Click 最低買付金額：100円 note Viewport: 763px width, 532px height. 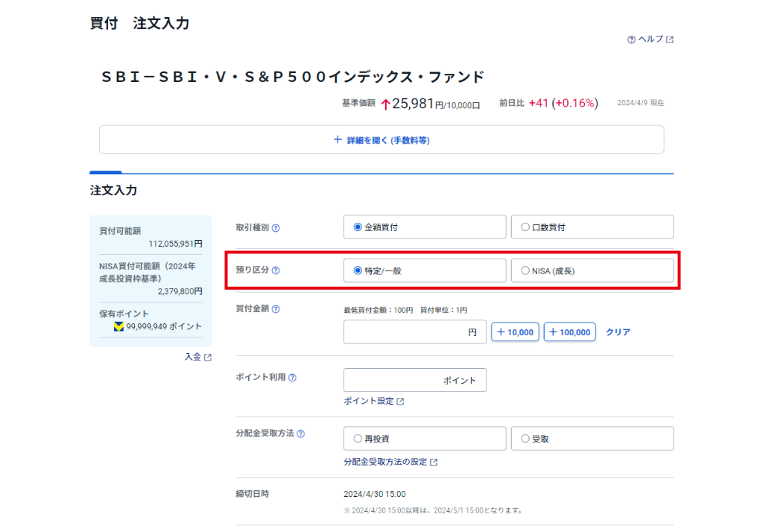coord(378,310)
